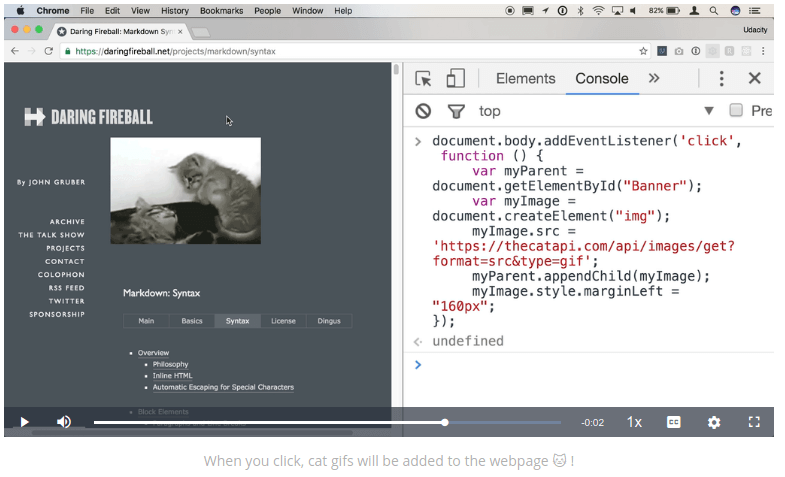Viewport: 785px width, 477px height.
Task: Select the Daring Fireball: Markdown Syntax tab
Action: 119,32
